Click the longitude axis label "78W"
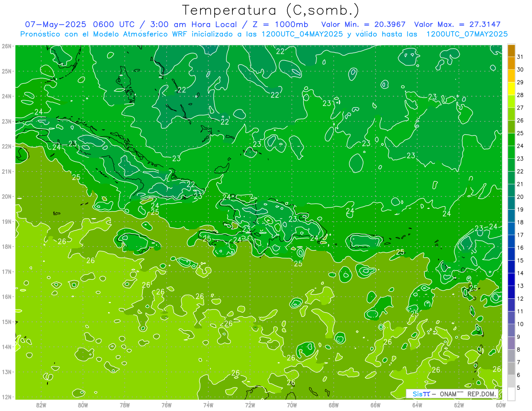 pyautogui.click(x=125, y=405)
